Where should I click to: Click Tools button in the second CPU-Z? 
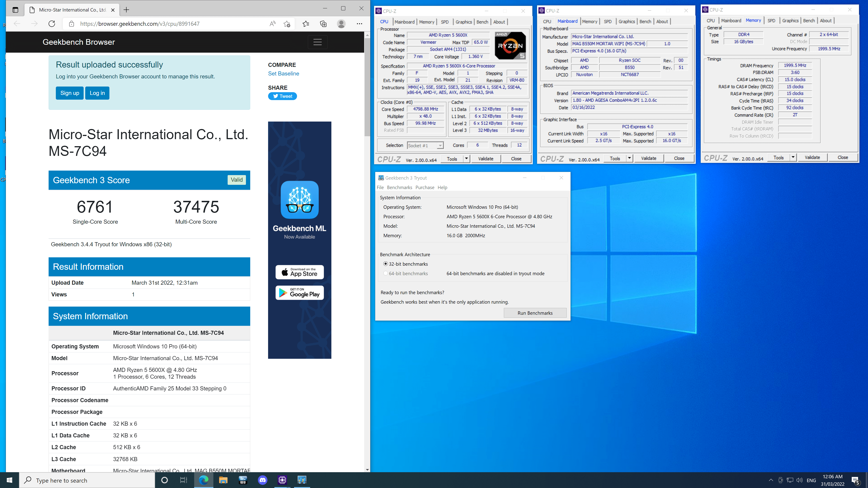tap(615, 158)
